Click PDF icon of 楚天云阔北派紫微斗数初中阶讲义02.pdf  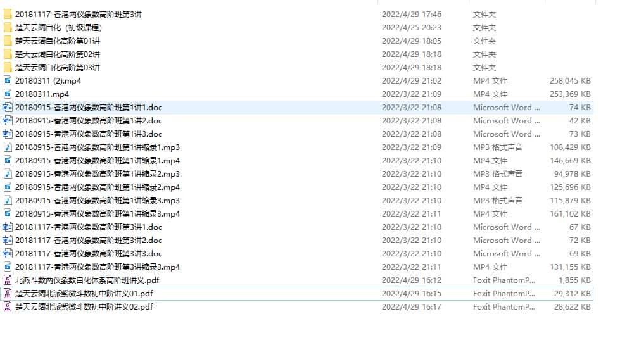[x=8, y=306]
